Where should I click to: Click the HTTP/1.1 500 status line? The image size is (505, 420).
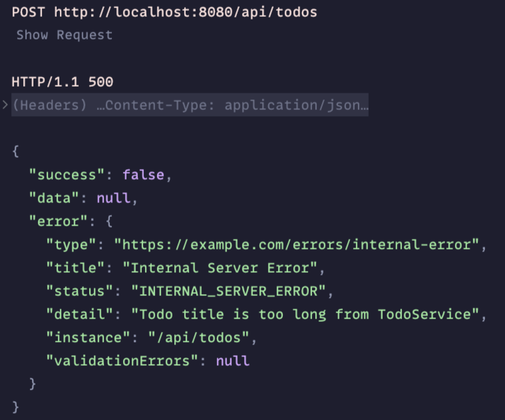click(x=62, y=82)
